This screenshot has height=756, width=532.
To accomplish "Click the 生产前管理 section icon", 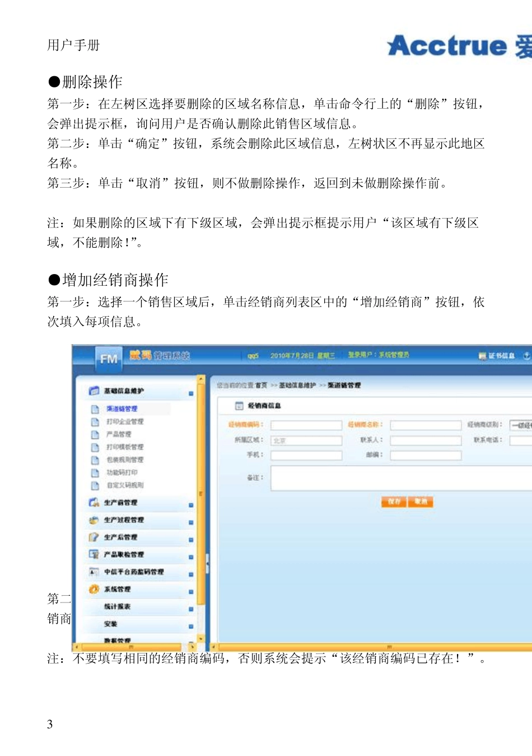I will [94, 503].
